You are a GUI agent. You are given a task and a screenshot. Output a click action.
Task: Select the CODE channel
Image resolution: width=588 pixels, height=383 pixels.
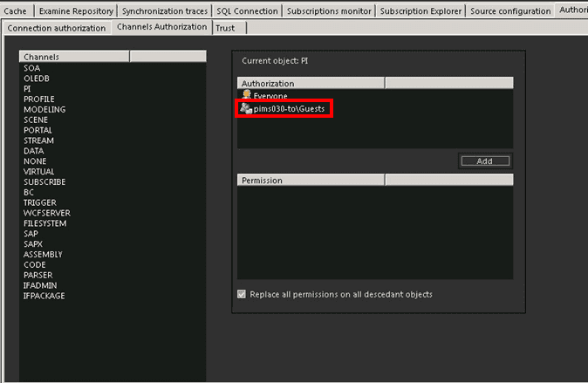(x=35, y=265)
